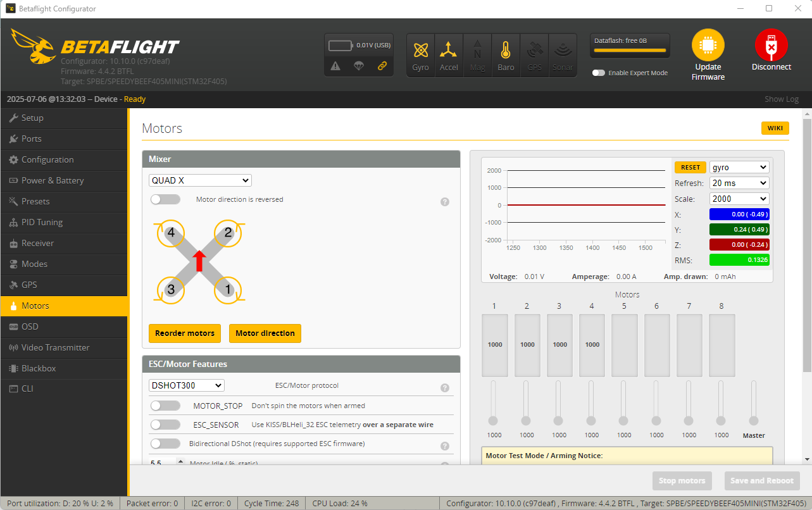This screenshot has width=812, height=510.
Task: Open the DSHOT300 protocol dropdown
Action: click(x=187, y=385)
